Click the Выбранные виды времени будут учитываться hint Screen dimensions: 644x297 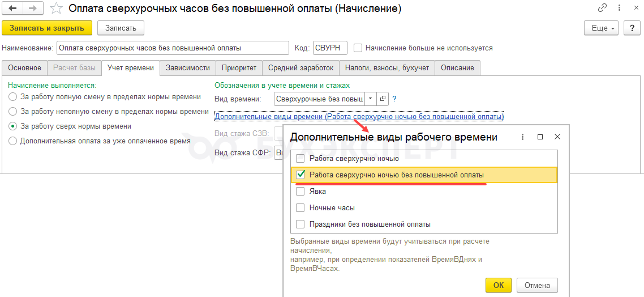[389, 254]
